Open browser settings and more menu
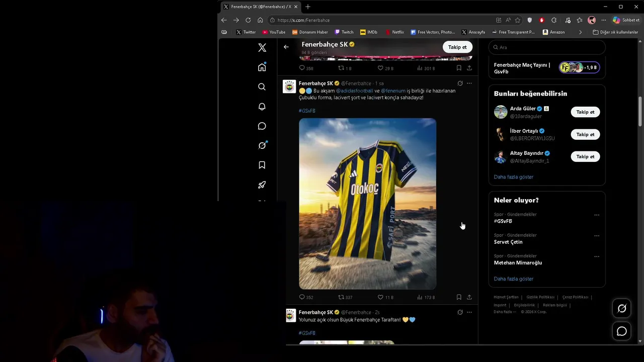The width and height of the screenshot is (644, 362). pos(603,20)
